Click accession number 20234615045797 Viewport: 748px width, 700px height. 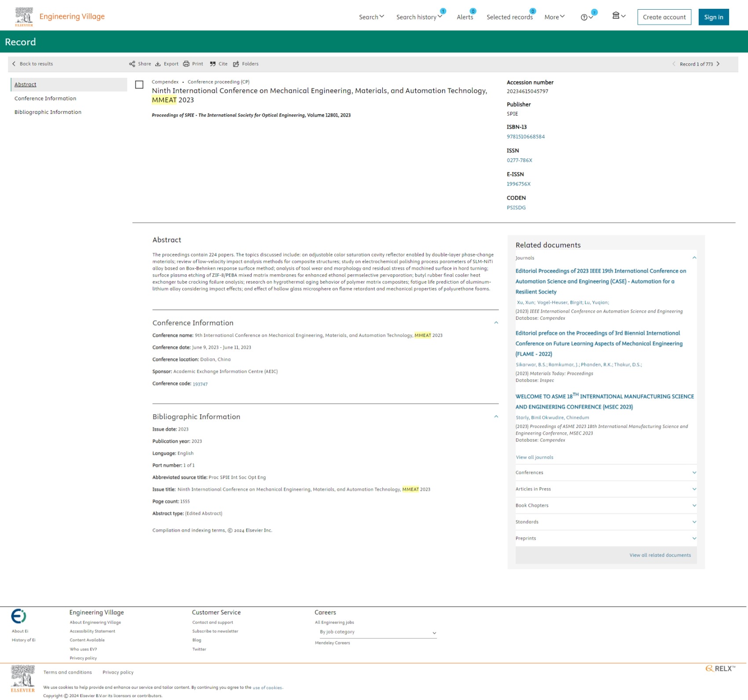coord(527,91)
